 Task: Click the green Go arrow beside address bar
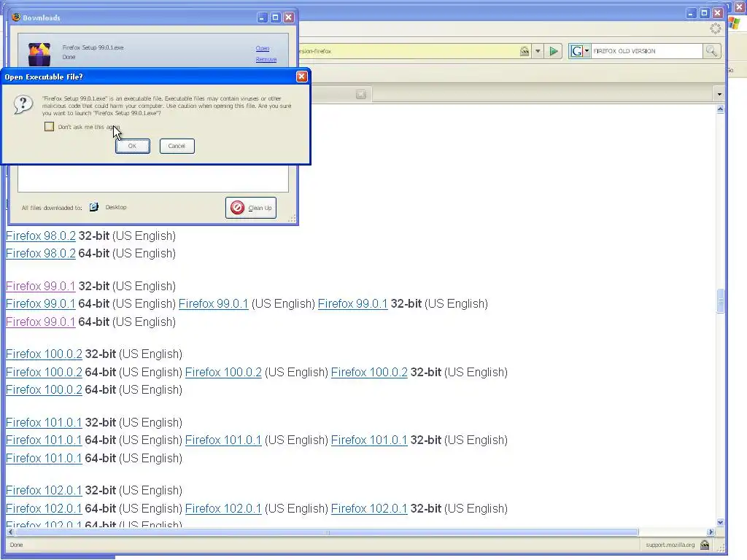click(x=553, y=51)
